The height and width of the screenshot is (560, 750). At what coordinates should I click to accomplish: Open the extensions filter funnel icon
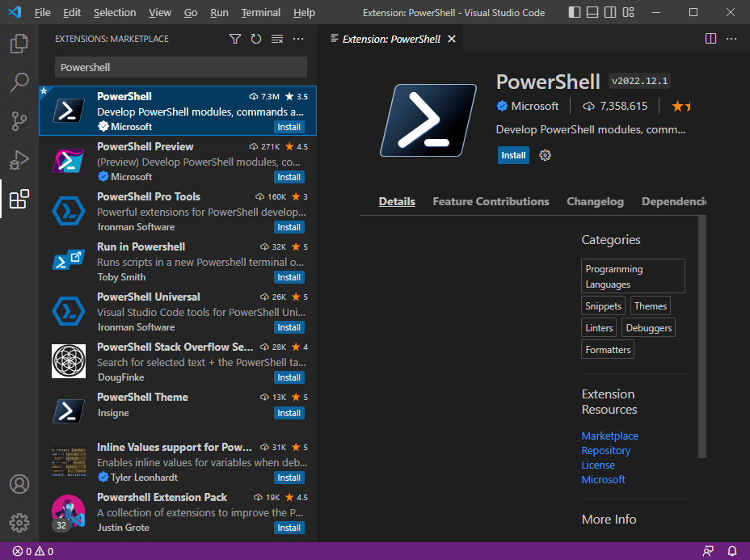235,38
